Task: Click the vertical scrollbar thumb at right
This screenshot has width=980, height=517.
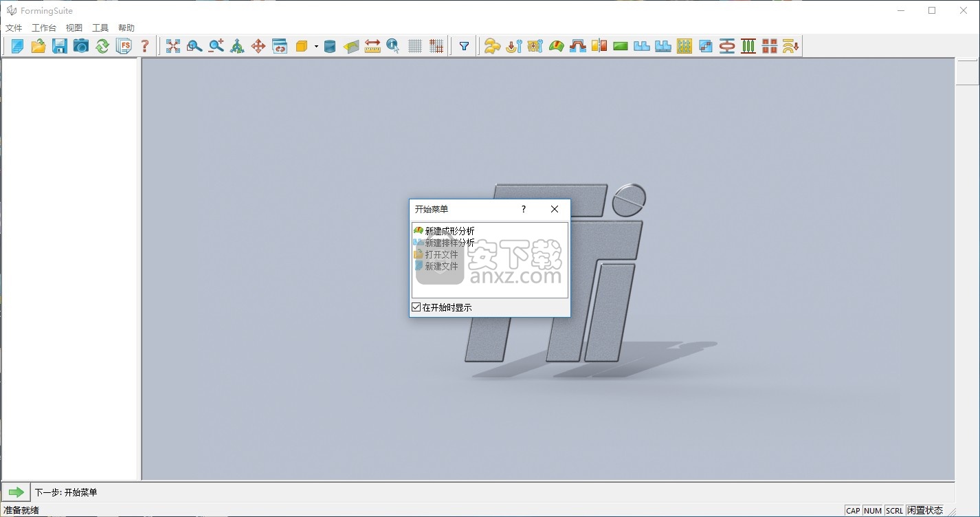Action: [967, 72]
